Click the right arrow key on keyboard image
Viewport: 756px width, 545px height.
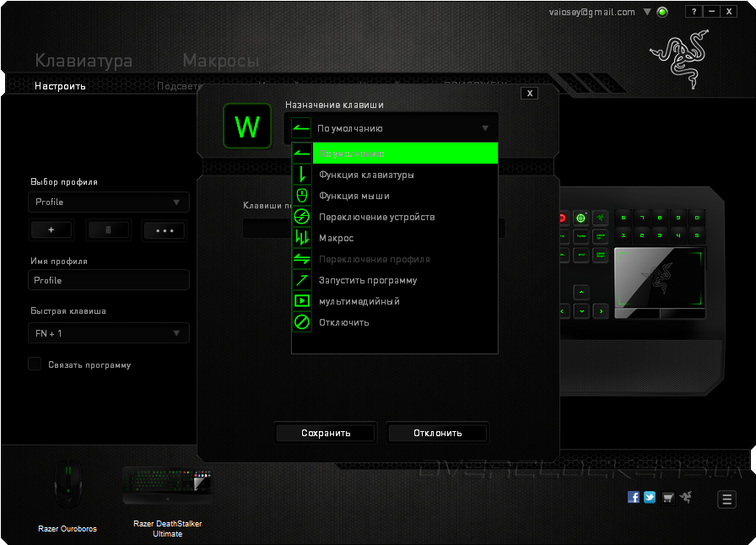pyautogui.click(x=601, y=311)
